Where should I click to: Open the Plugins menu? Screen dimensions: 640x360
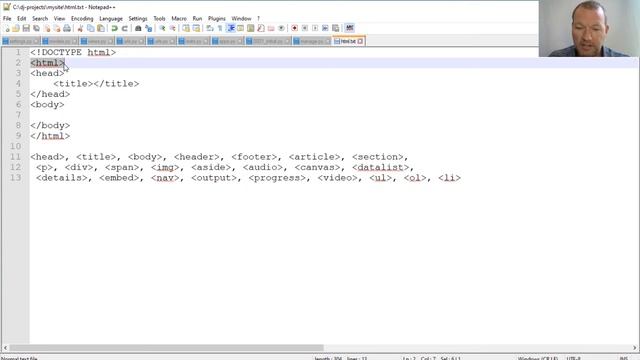point(217,18)
